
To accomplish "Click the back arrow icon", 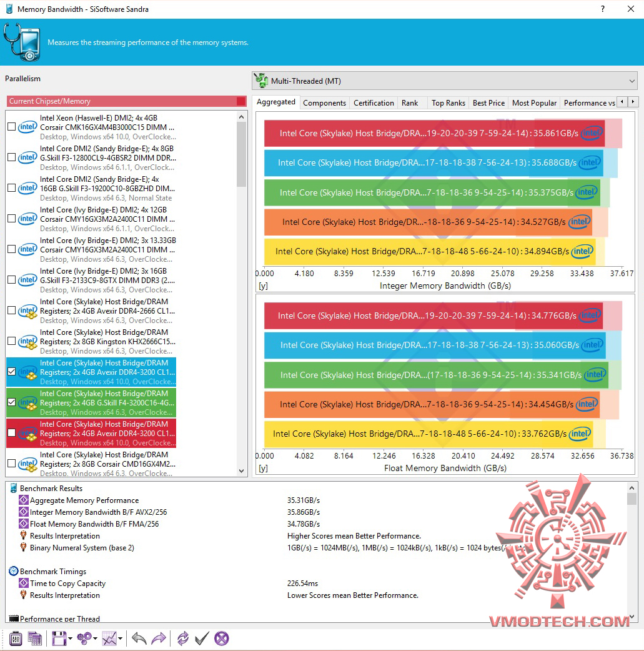I will point(139,638).
